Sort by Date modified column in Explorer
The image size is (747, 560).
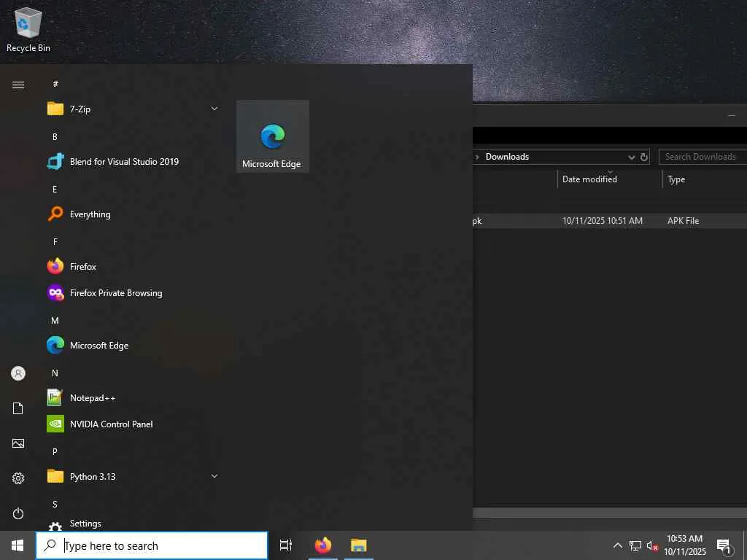(609, 179)
